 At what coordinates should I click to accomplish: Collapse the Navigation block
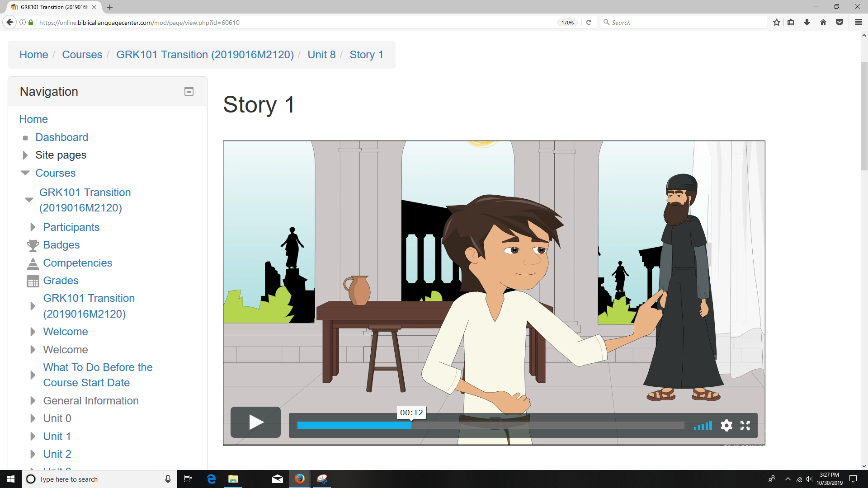click(189, 91)
